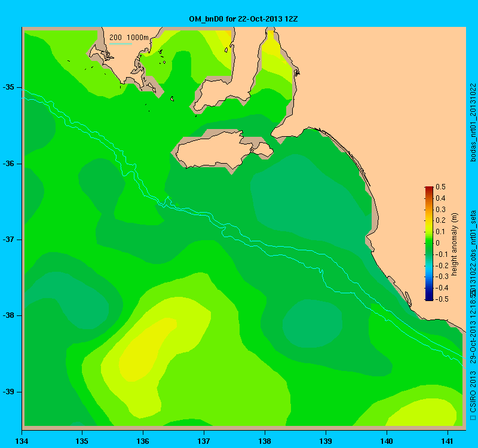Click the longitude 141 axis label
Viewport: 478px width, 448px height.
[x=448, y=441]
